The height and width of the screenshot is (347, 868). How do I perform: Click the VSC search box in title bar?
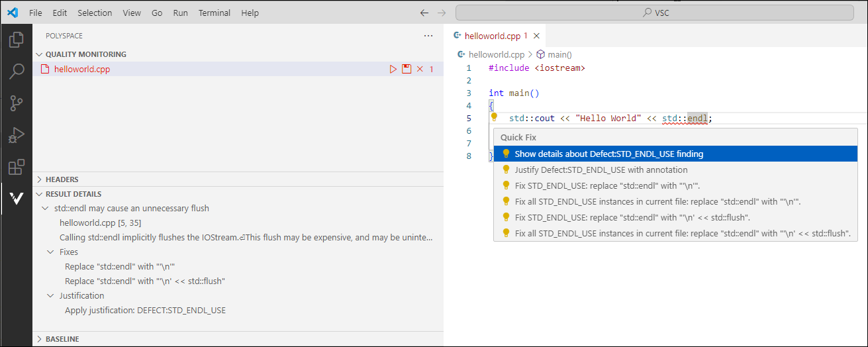point(654,13)
